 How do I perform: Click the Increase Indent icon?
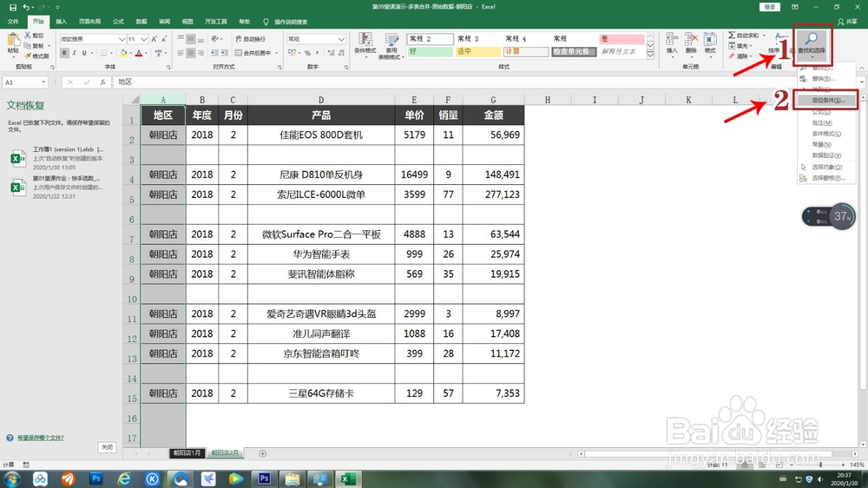point(224,53)
